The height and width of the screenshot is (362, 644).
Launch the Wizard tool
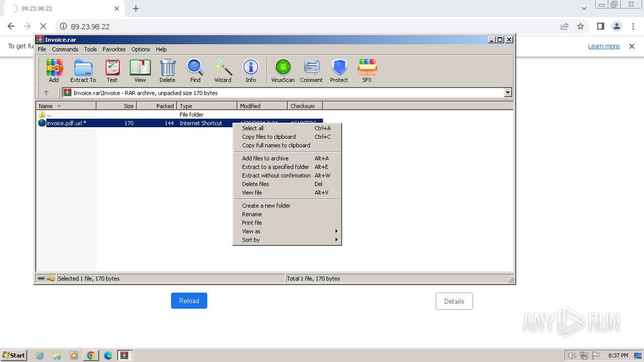pos(223,70)
